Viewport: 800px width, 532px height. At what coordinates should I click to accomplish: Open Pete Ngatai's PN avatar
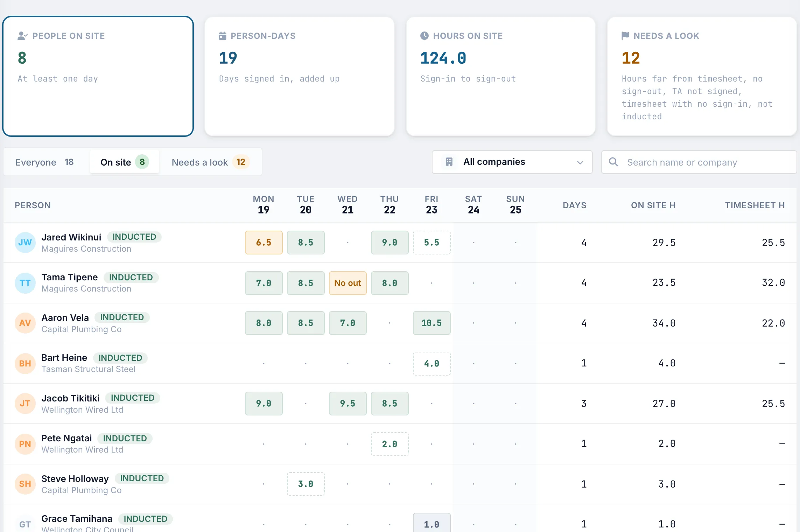coord(25,444)
